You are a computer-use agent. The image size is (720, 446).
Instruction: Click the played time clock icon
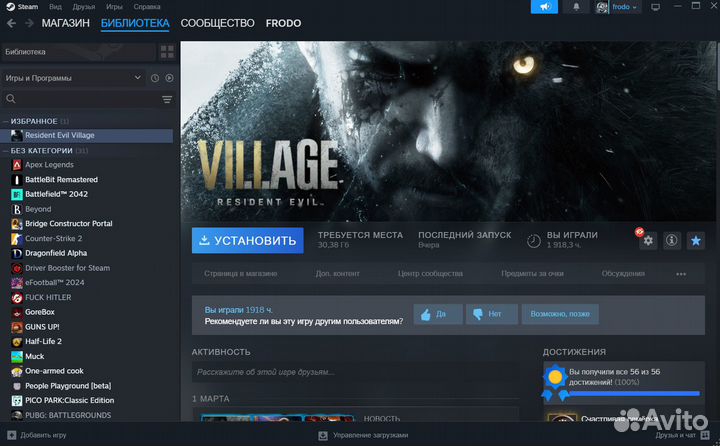tap(534, 241)
